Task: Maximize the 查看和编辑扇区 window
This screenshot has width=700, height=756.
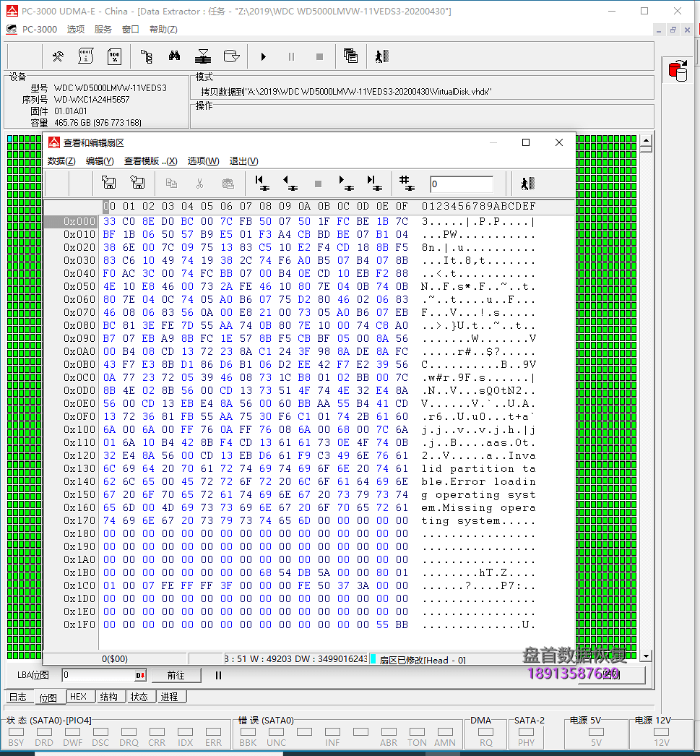Action: click(526, 142)
